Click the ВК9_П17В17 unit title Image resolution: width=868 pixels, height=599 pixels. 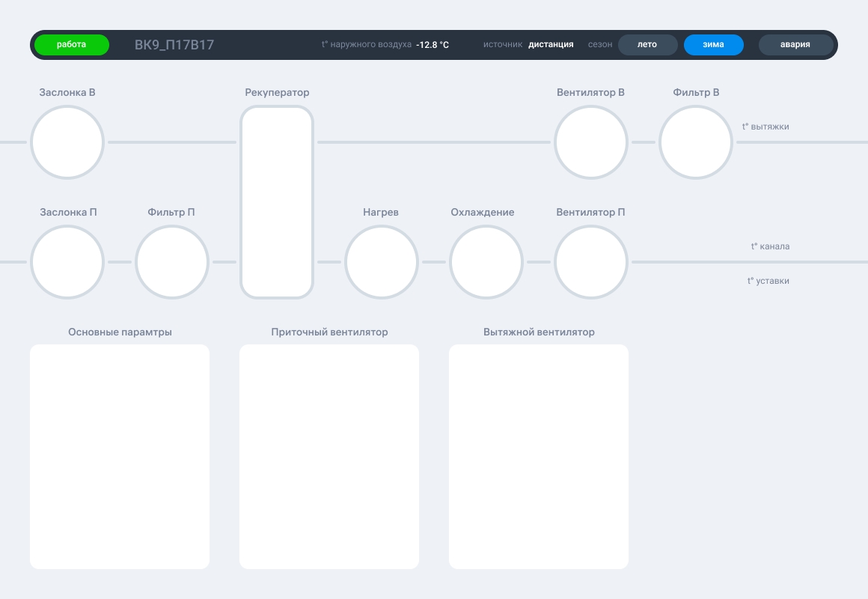coord(174,45)
